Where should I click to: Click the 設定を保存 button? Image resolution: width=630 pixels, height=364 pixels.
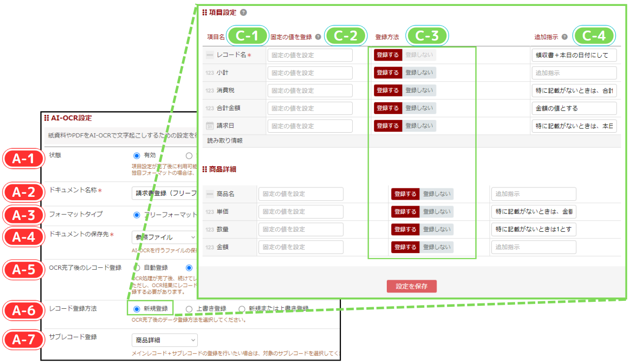pos(411,286)
